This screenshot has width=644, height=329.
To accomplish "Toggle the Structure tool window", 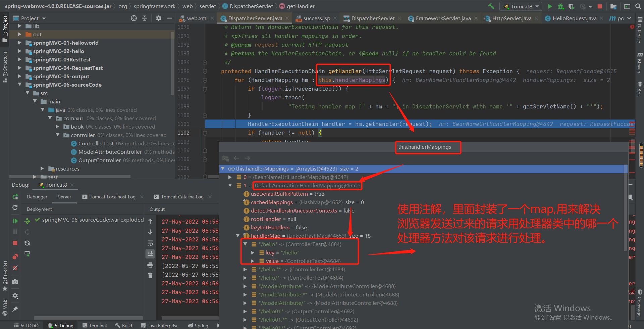I will coord(5,66).
